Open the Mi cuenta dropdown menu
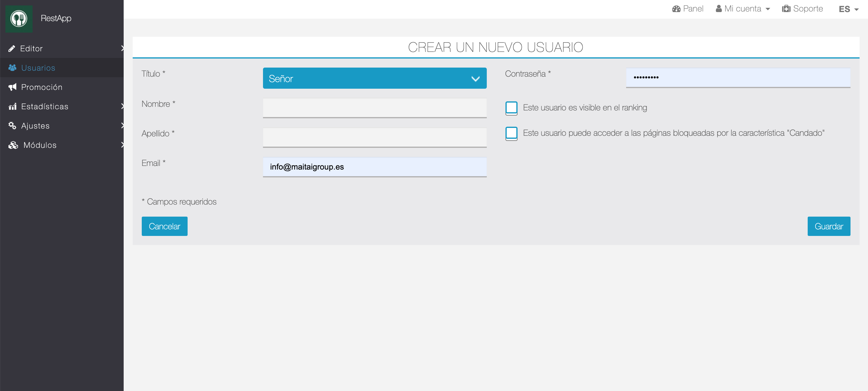This screenshot has width=868, height=391. [x=743, y=9]
